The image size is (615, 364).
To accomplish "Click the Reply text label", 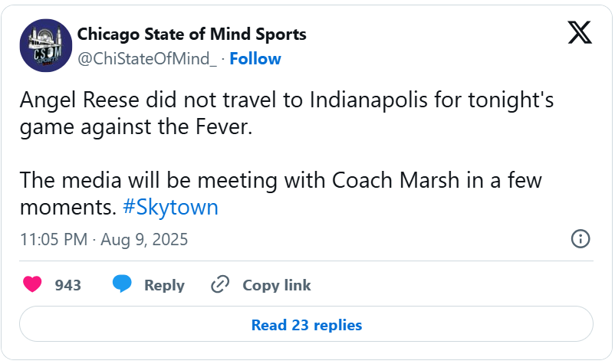I will (x=164, y=285).
